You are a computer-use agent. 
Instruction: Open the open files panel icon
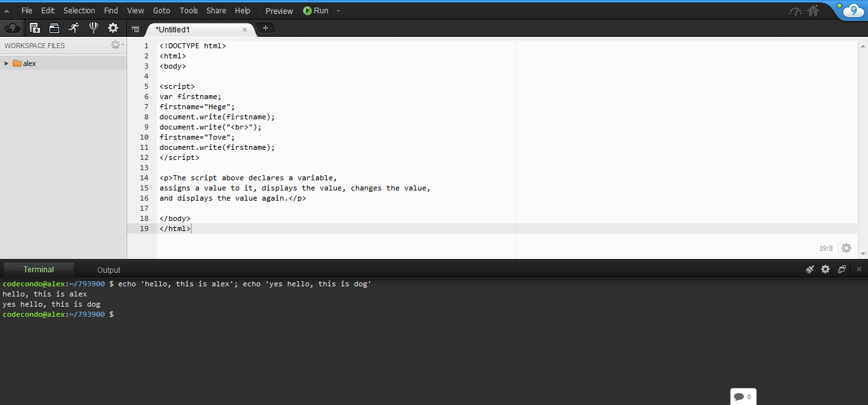54,28
